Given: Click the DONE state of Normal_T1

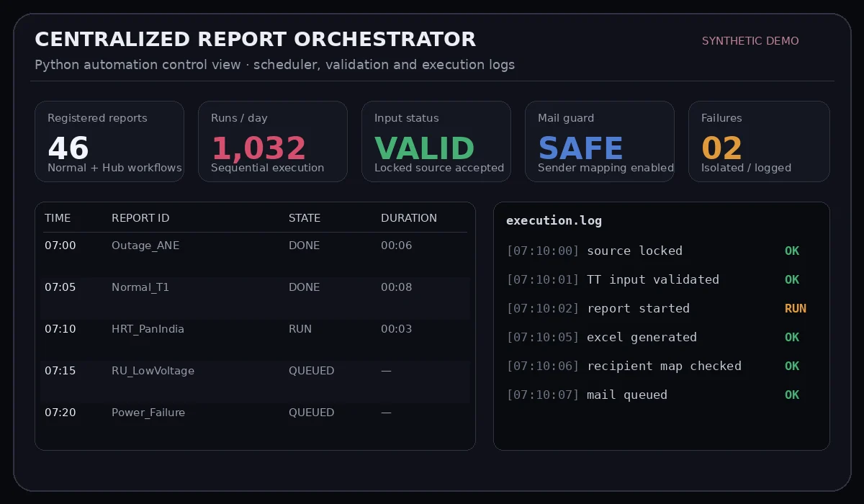Looking at the screenshot, I should [305, 287].
